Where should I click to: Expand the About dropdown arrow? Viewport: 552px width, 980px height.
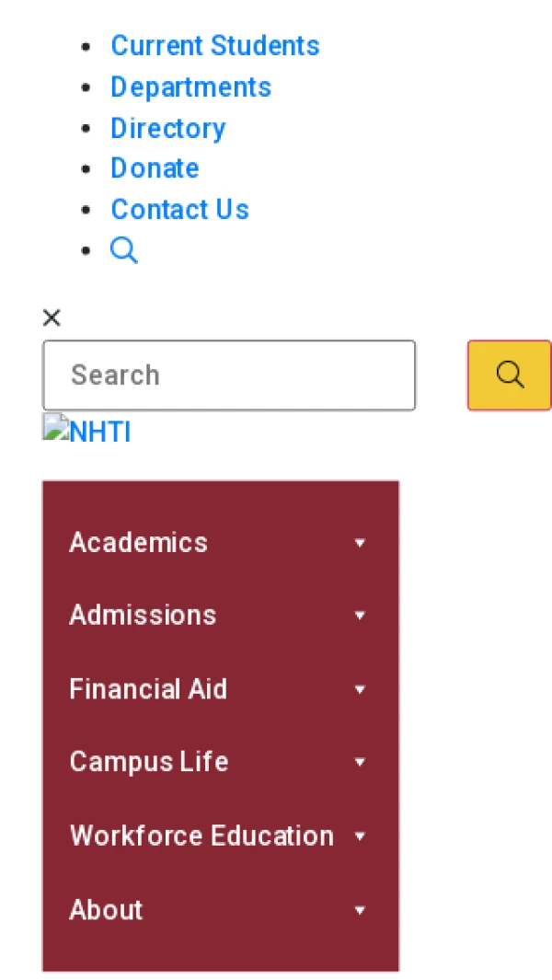pyautogui.click(x=360, y=910)
